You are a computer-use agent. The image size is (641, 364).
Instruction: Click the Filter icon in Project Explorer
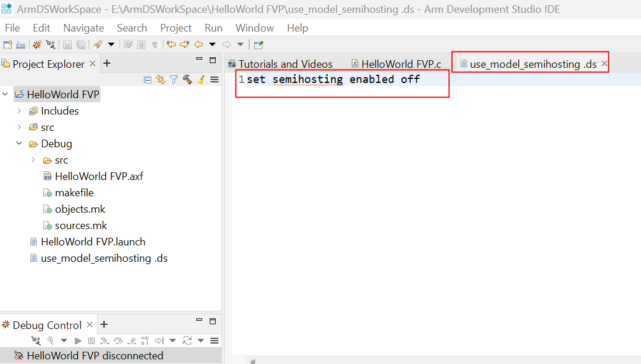tap(174, 79)
